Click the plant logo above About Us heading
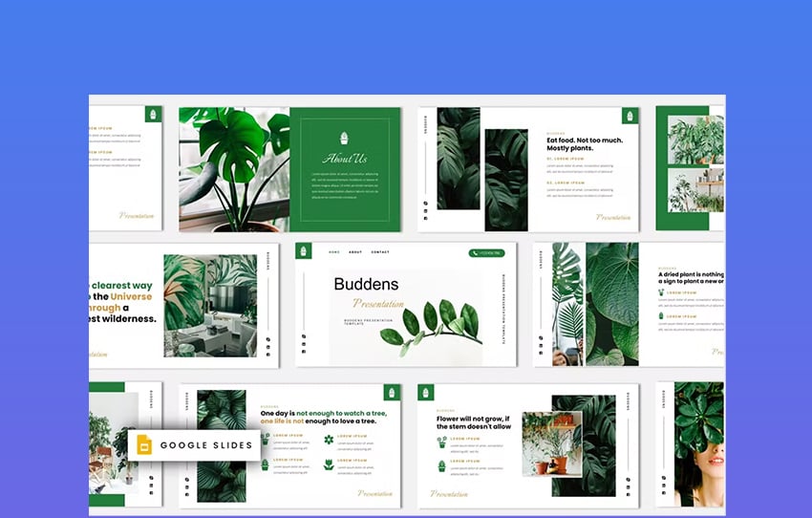812x518 pixels. (345, 139)
